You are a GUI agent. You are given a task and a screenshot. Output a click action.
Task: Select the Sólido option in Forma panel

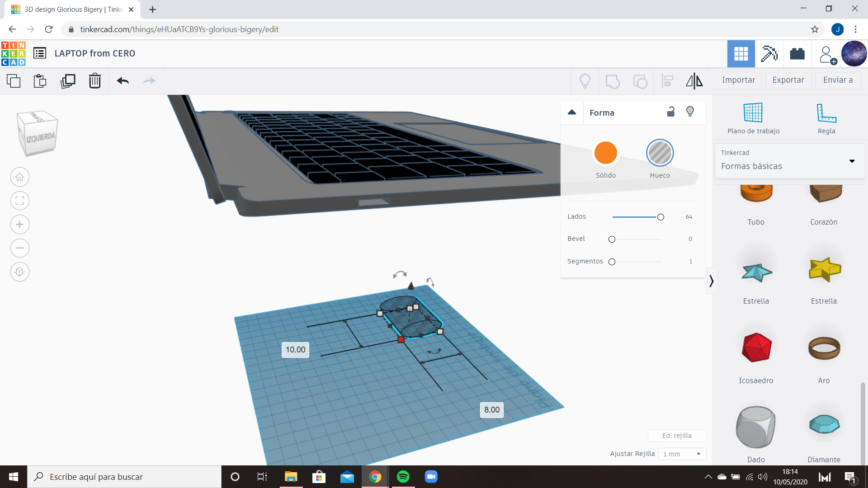click(x=605, y=153)
